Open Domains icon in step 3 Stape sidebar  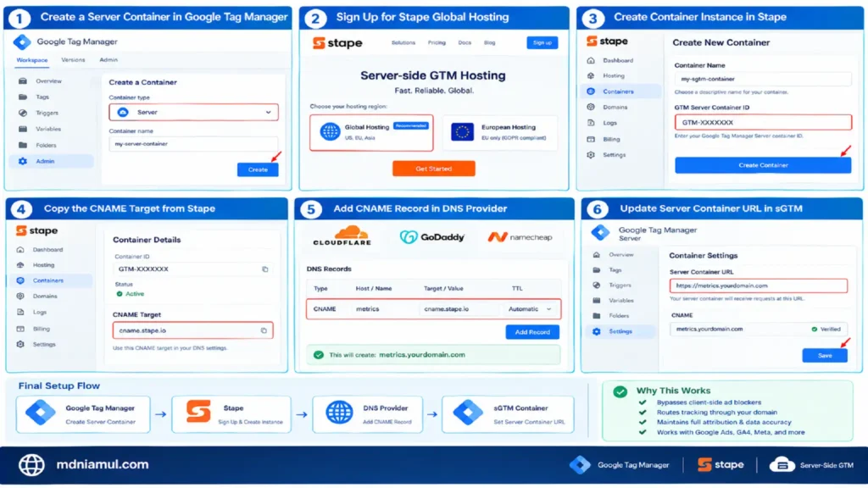[x=591, y=107]
